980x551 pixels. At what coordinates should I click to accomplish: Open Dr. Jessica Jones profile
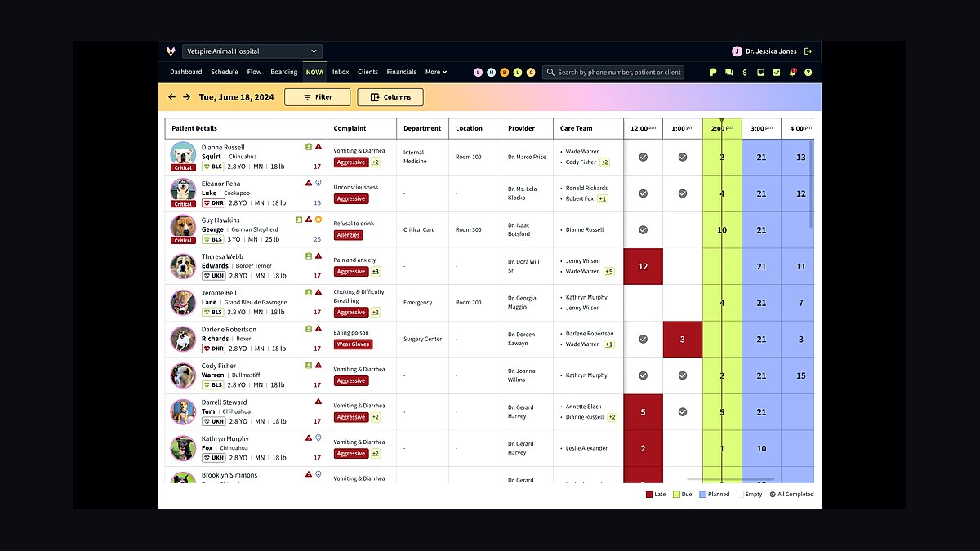[x=764, y=51]
